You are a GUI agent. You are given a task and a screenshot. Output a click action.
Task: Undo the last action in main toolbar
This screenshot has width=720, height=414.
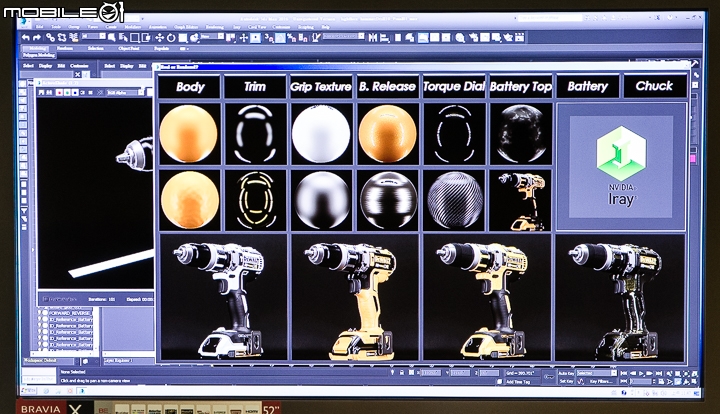26,38
